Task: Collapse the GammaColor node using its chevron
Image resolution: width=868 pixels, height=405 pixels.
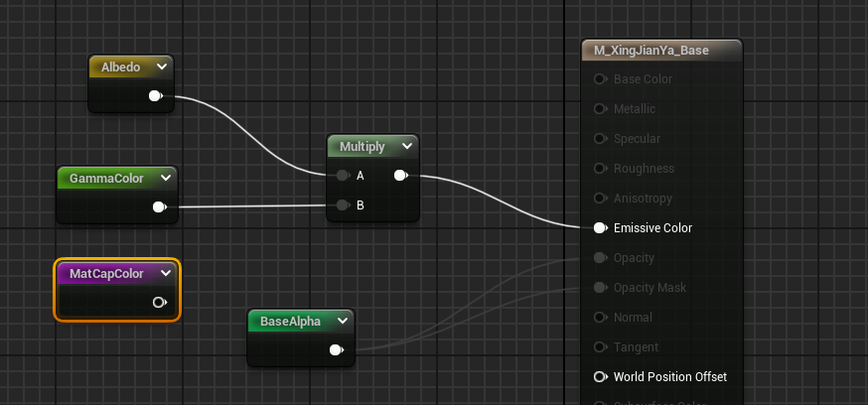Action: point(166,179)
